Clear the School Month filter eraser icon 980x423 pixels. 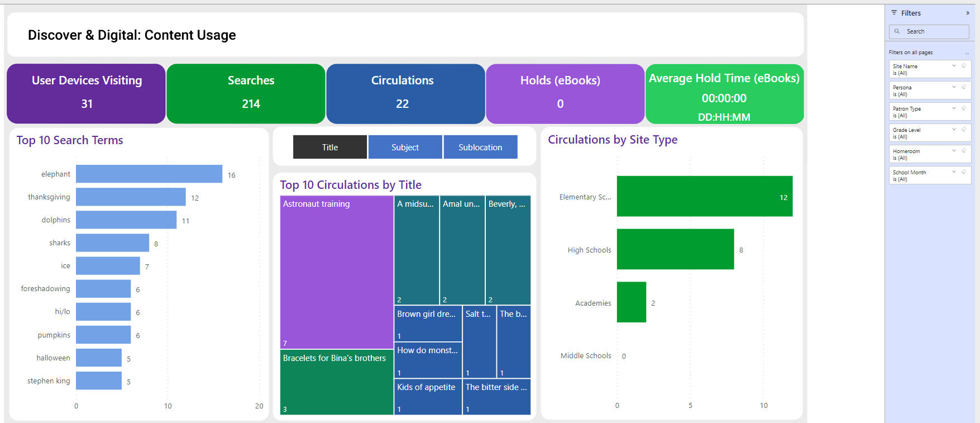(x=963, y=172)
